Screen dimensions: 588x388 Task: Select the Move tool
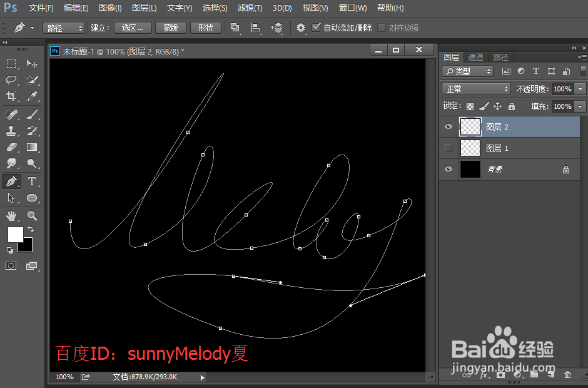(x=32, y=63)
